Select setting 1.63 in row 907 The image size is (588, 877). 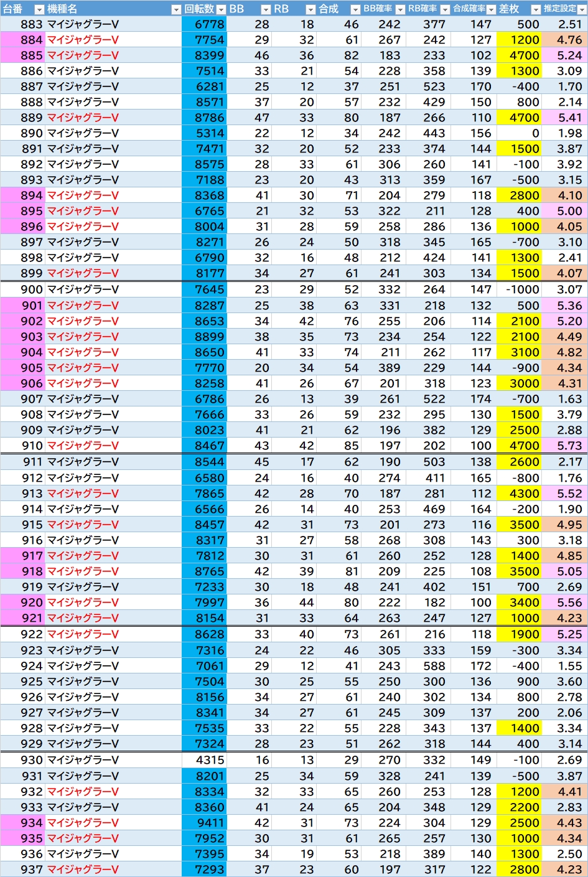pos(564,399)
